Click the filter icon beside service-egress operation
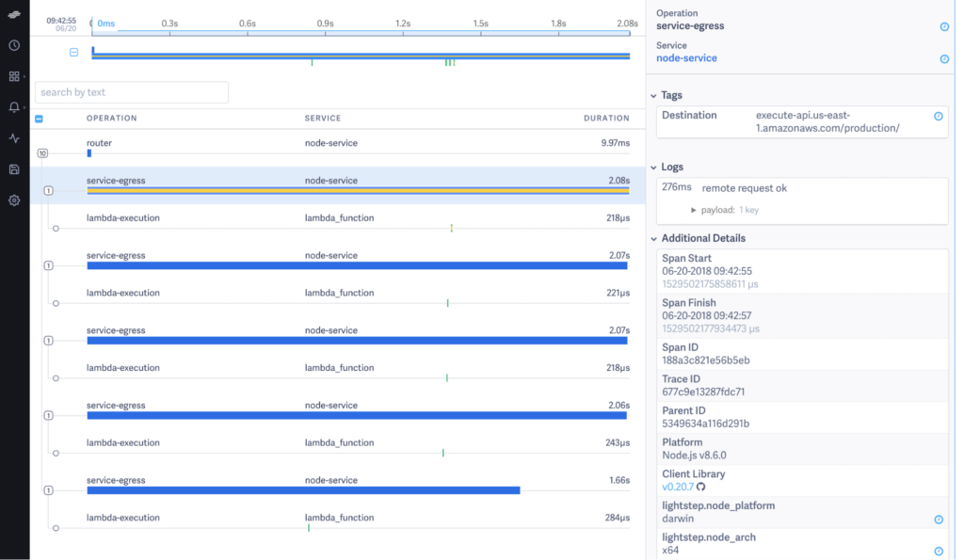The image size is (964, 560). pos(944,26)
